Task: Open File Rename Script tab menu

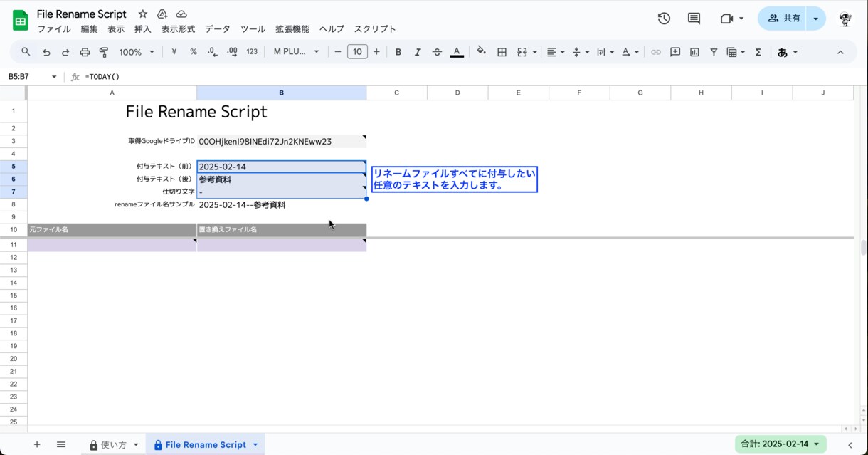Action: click(x=255, y=444)
